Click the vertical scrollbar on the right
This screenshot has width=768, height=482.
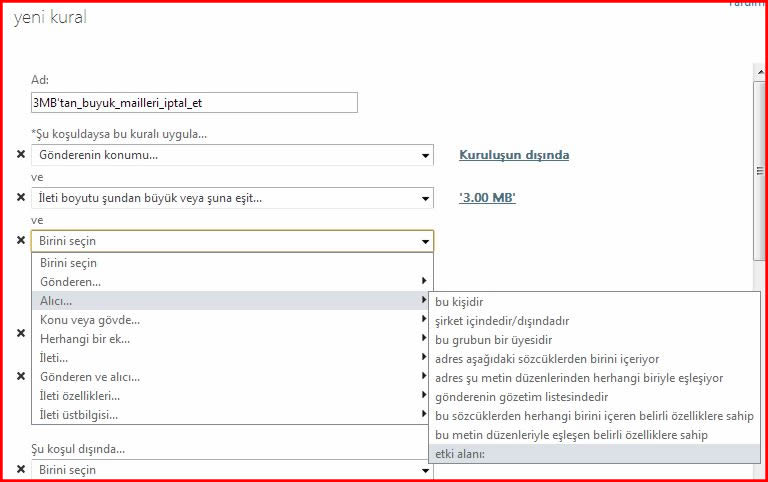point(759,200)
